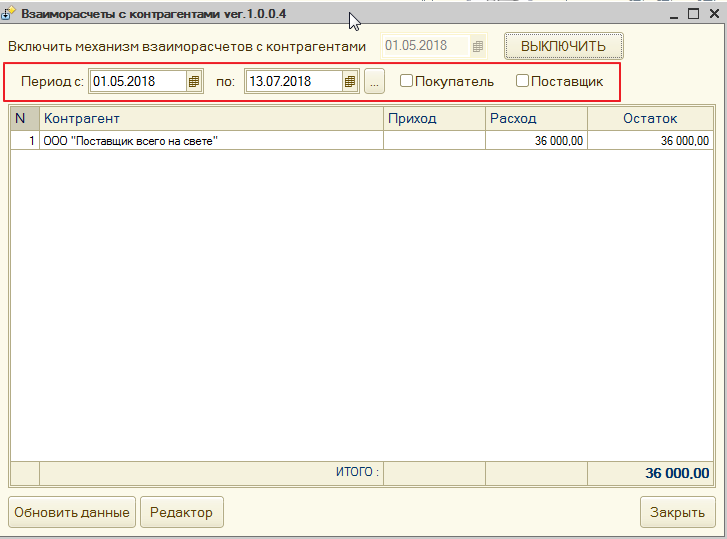Image resolution: width=727 pixels, height=539 pixels.
Task: Enable the Покупатель checkbox
Action: (406, 81)
